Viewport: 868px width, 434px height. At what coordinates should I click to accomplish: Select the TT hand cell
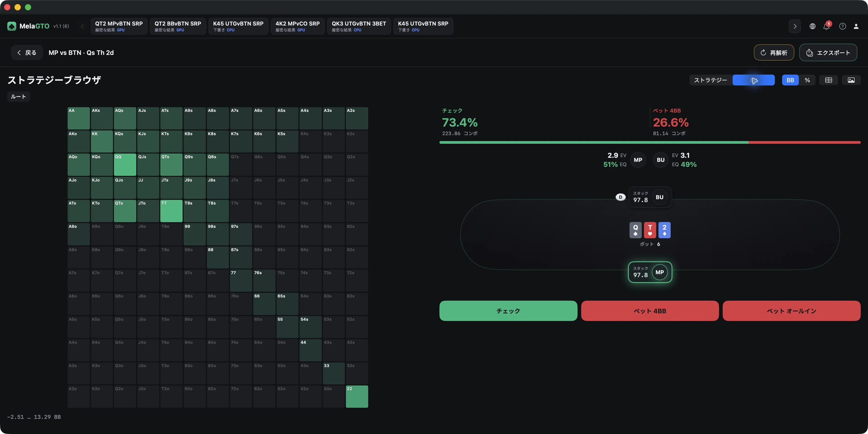point(171,211)
